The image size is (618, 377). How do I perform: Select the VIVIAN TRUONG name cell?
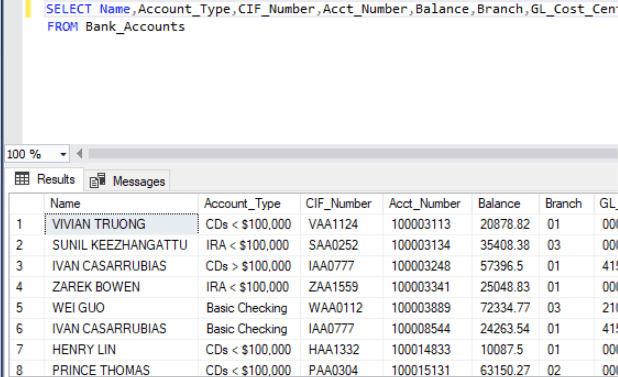121,224
